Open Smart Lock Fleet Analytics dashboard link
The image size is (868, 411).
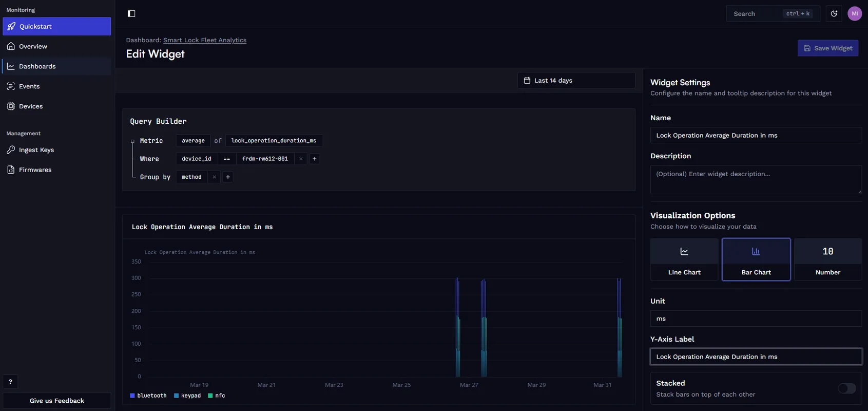(205, 40)
